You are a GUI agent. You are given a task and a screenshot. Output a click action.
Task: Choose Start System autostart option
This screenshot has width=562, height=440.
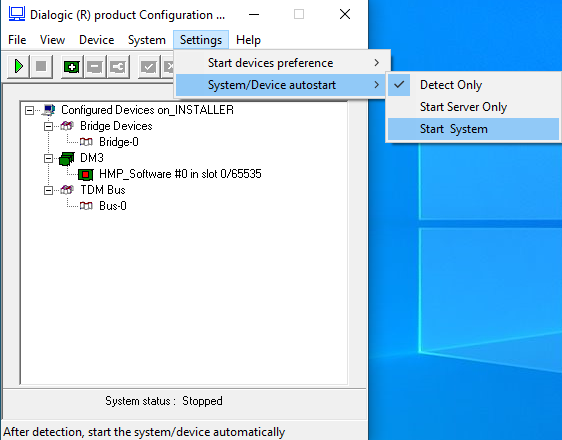[473, 129]
